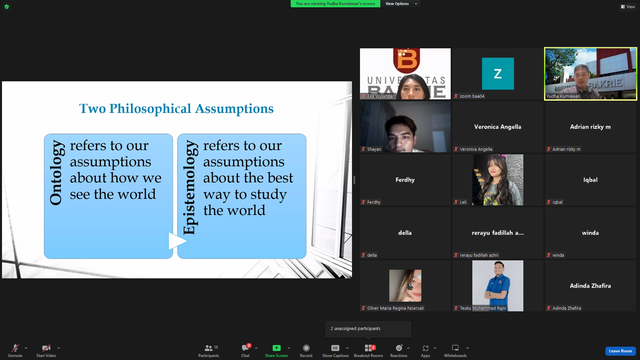Viewport: 640px width, 360px height.
Task: Select Ferdhy's participant tile
Action: 405,180
